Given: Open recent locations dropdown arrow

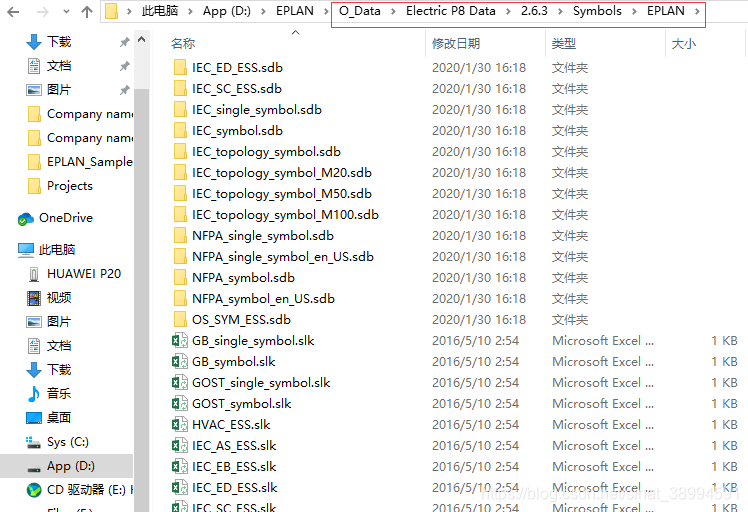Looking at the screenshot, I should [66, 11].
